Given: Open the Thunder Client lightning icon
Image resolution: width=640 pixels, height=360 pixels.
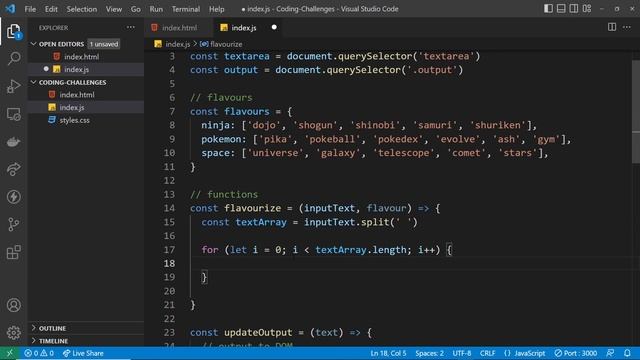Looking at the screenshot, I should tap(13, 197).
